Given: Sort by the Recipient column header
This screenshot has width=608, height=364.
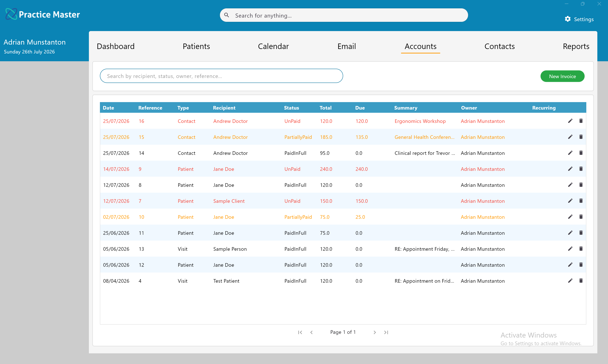Looking at the screenshot, I should point(224,108).
